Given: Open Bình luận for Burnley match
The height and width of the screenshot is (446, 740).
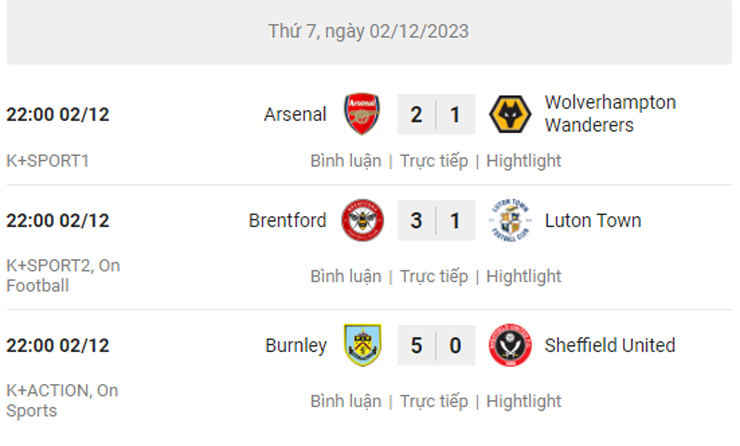Looking at the screenshot, I should (x=346, y=402).
